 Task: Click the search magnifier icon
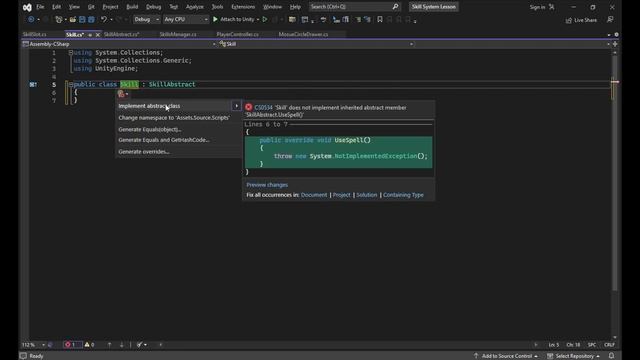point(395,7)
